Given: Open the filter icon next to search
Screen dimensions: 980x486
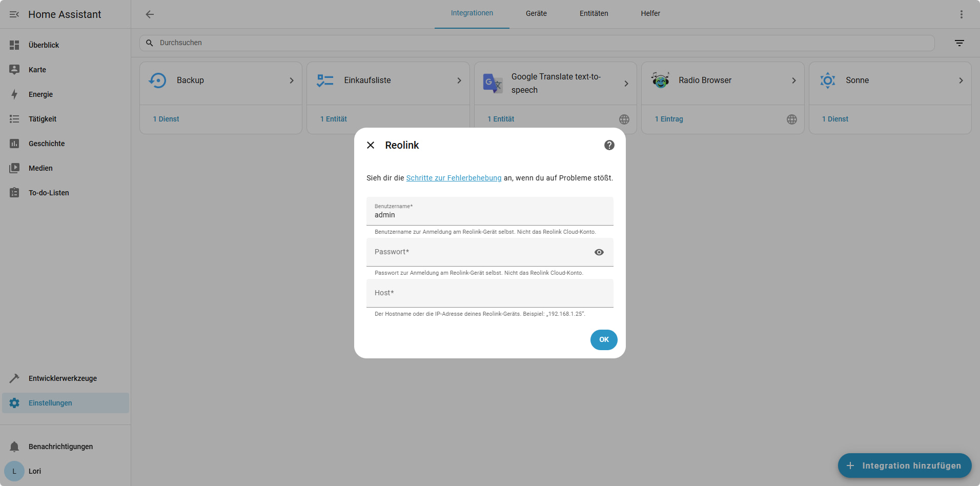Looking at the screenshot, I should click(959, 43).
